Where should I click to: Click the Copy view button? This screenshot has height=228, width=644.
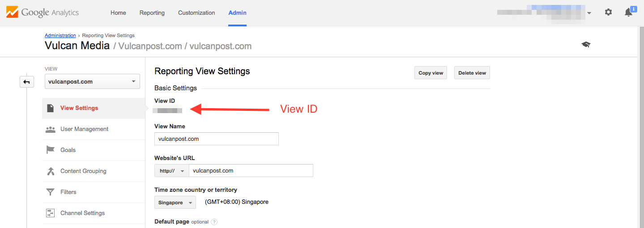tap(431, 73)
